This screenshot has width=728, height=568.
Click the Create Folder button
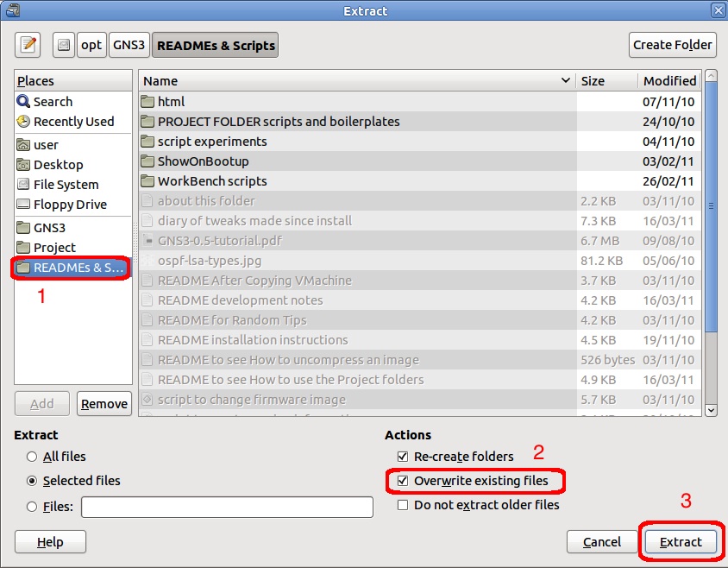tap(672, 45)
